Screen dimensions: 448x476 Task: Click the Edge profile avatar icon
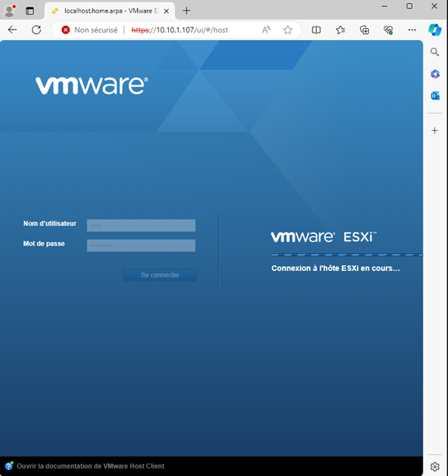(10, 10)
